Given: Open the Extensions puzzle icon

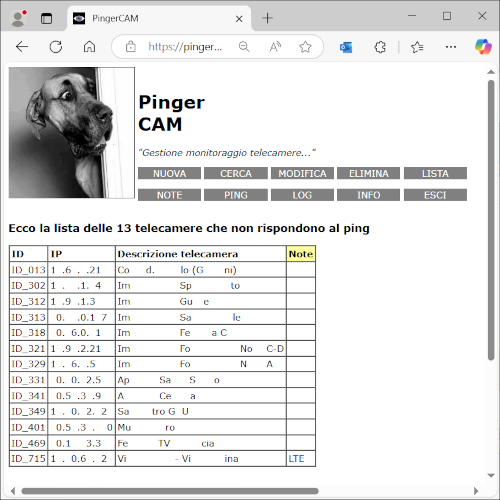Looking at the screenshot, I should click(380, 47).
